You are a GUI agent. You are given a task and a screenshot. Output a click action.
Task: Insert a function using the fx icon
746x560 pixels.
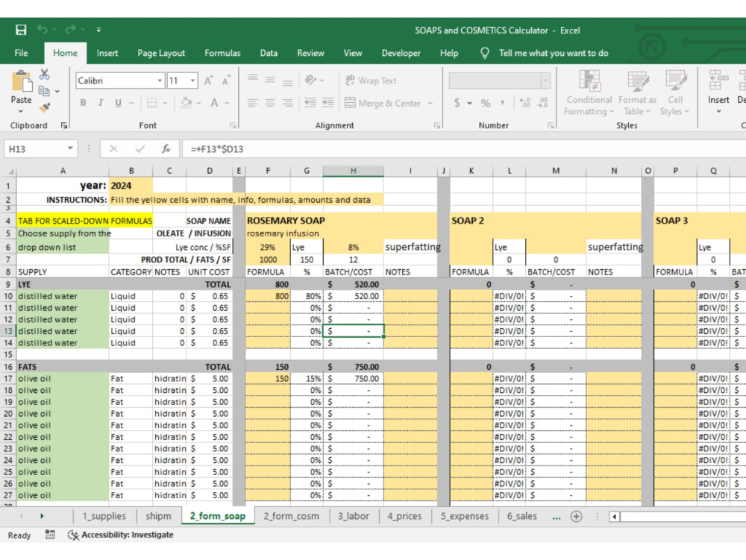pyautogui.click(x=166, y=149)
